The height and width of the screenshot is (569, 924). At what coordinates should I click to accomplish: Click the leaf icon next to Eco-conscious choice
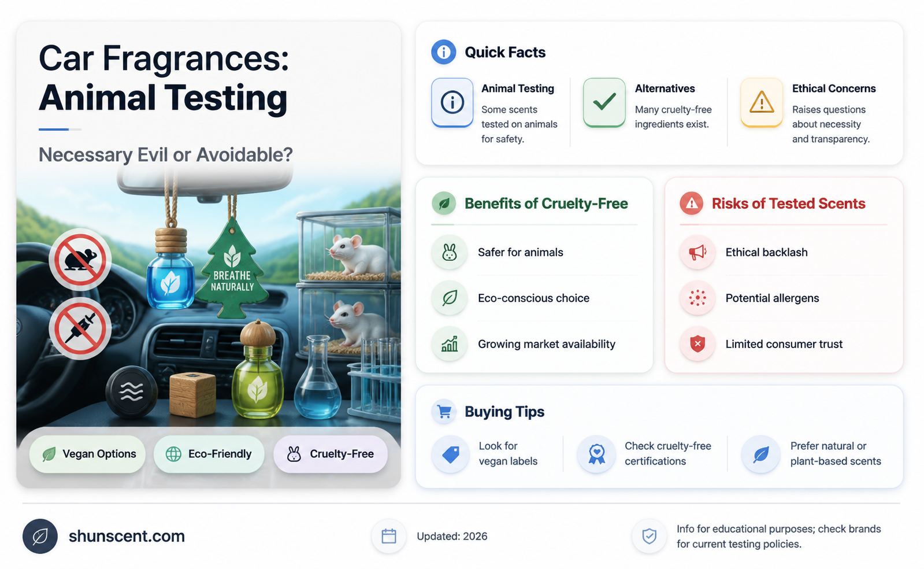point(450,298)
